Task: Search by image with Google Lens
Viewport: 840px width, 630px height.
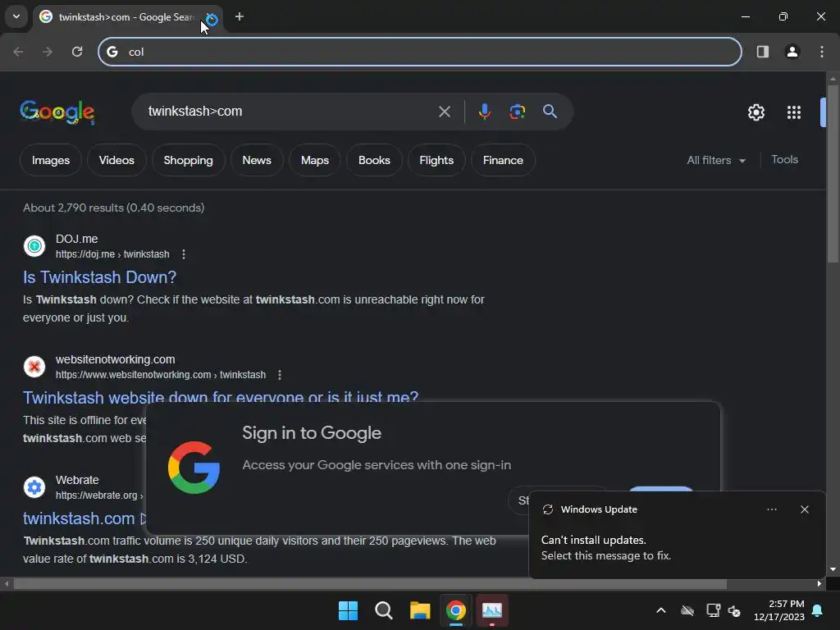Action: pyautogui.click(x=517, y=112)
